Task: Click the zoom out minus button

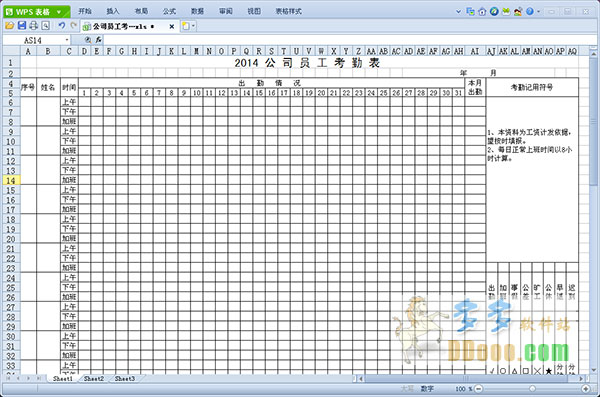Action: 479,389
